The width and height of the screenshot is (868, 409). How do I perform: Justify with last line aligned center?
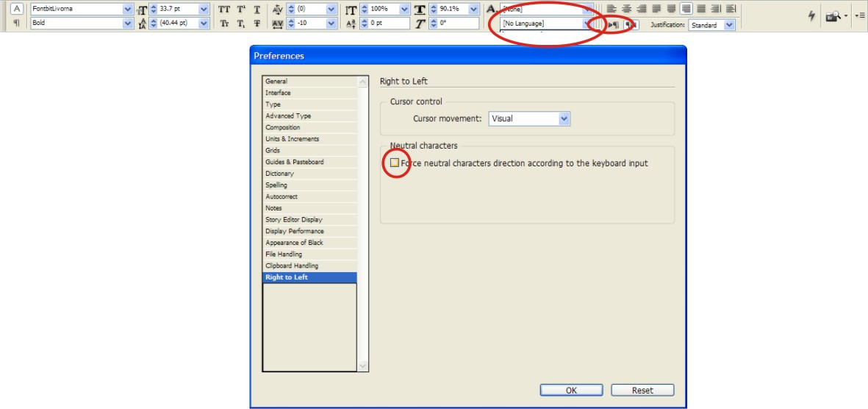click(x=672, y=9)
